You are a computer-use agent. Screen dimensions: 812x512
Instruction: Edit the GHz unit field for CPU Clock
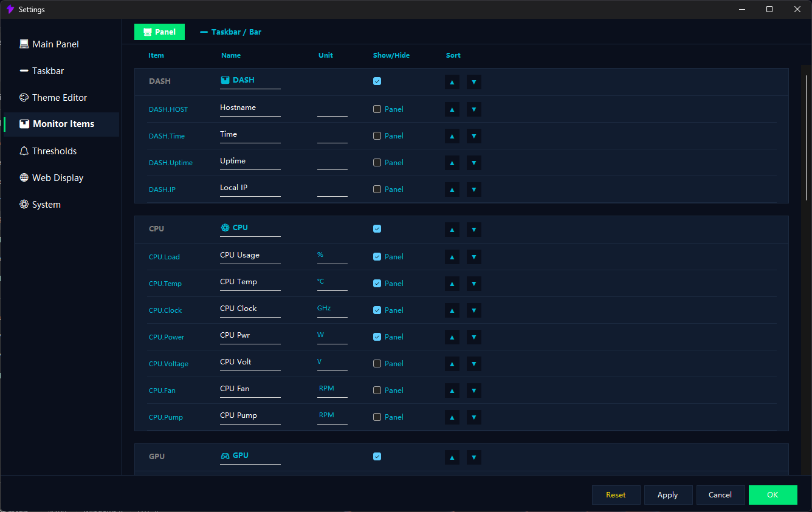click(x=332, y=309)
